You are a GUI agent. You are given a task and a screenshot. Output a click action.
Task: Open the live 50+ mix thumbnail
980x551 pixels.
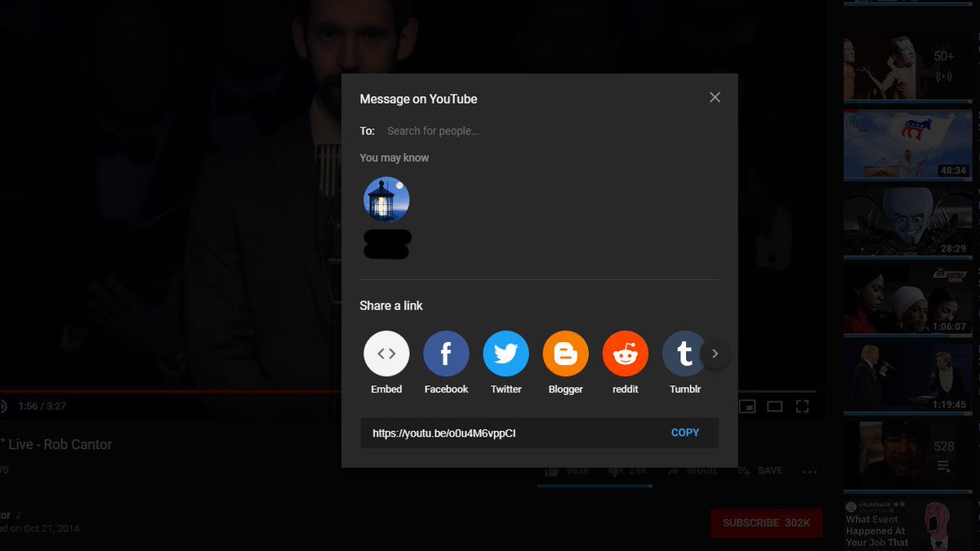tap(908, 66)
